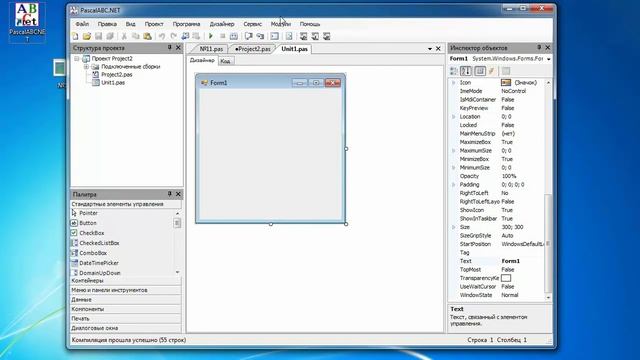
Task: Open the Данные palette section
Action: pyautogui.click(x=126, y=300)
